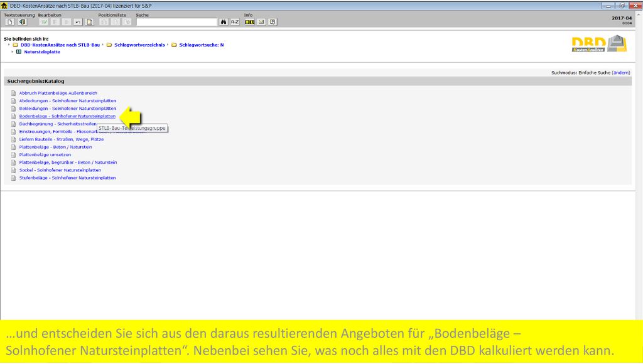Open Dachbegrünung - Sicherheitsstreifen entry

point(58,124)
